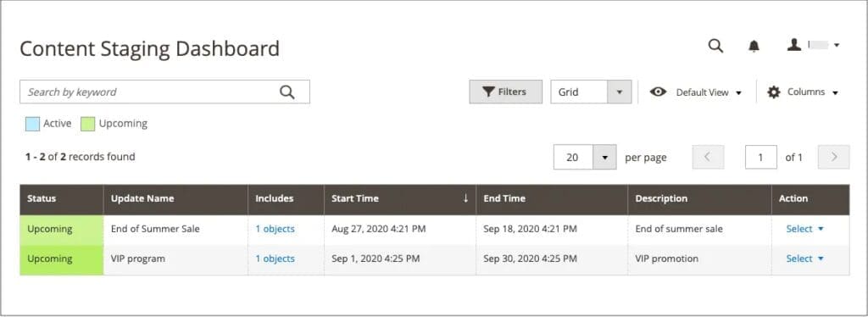Expand the per page count dropdown

604,158
